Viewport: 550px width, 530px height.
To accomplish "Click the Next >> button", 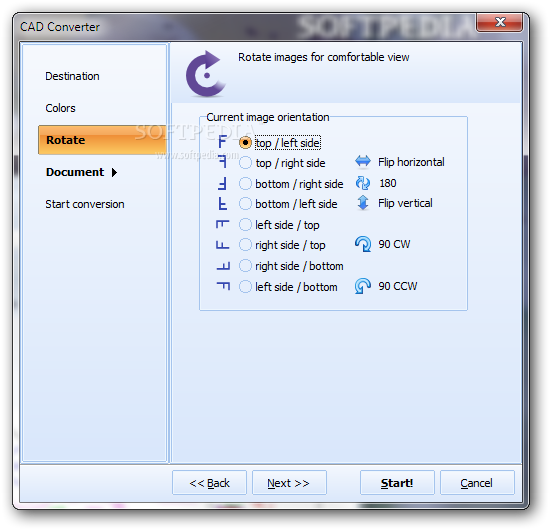I will (289, 483).
